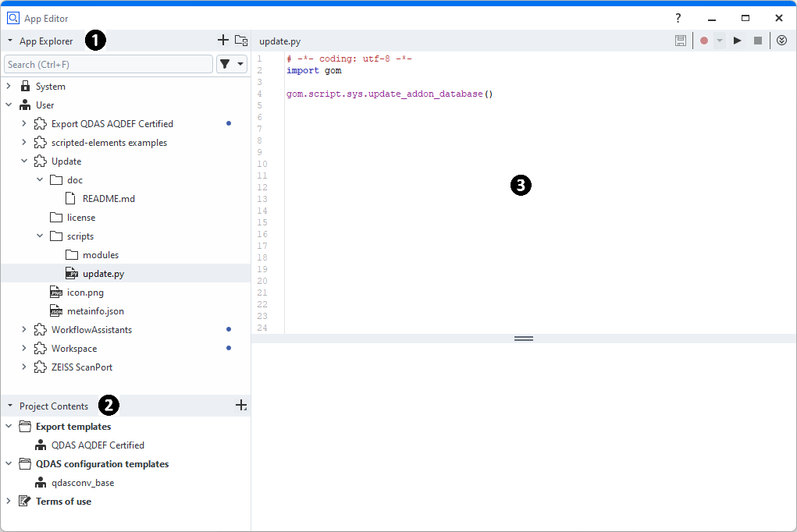Select the README.md file
Screen dimensions: 797x532
point(108,199)
